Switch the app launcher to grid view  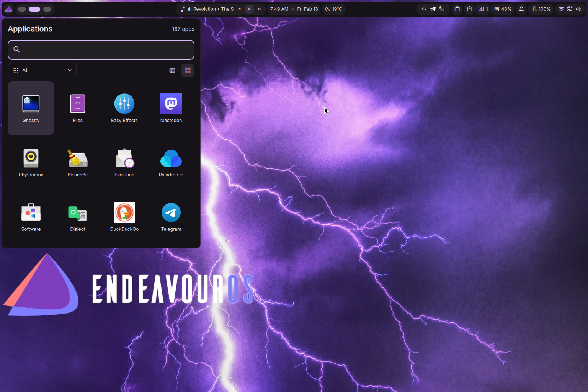point(188,70)
